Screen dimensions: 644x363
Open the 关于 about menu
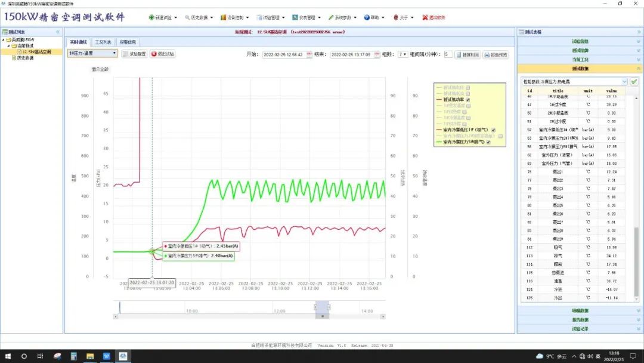[403, 18]
